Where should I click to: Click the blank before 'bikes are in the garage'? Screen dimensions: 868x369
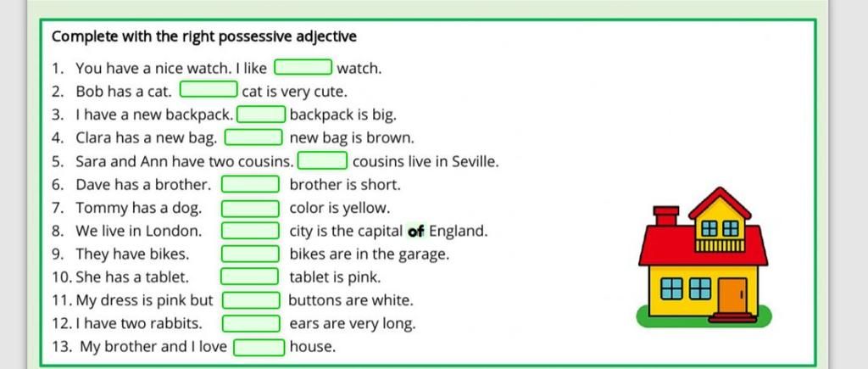(250, 254)
